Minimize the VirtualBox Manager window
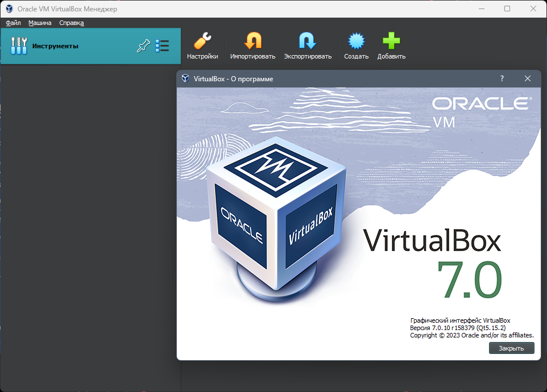The image size is (547, 392). 482,9
